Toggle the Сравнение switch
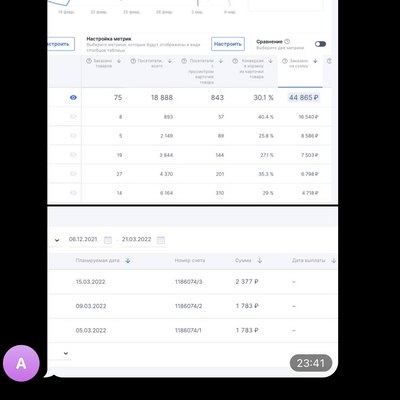 click(320, 44)
